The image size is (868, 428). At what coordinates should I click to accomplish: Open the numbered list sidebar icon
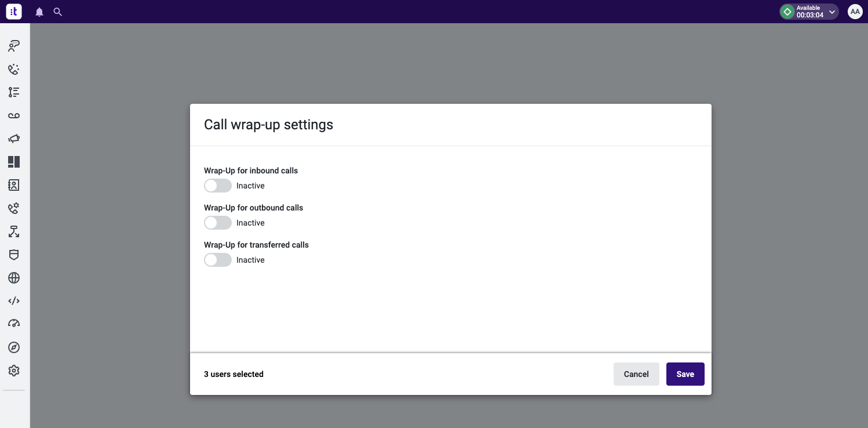[x=14, y=92]
